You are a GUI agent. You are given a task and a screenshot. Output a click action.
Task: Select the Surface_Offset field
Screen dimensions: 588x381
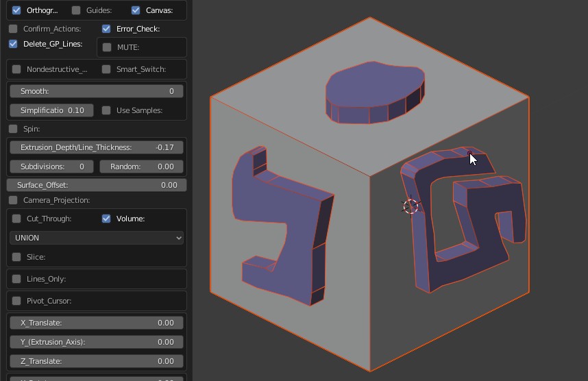click(97, 185)
